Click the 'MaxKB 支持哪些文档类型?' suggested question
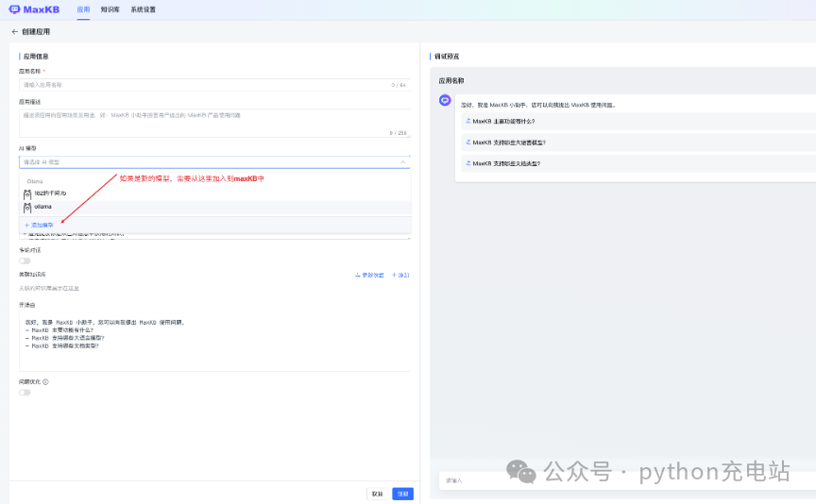 (638, 163)
